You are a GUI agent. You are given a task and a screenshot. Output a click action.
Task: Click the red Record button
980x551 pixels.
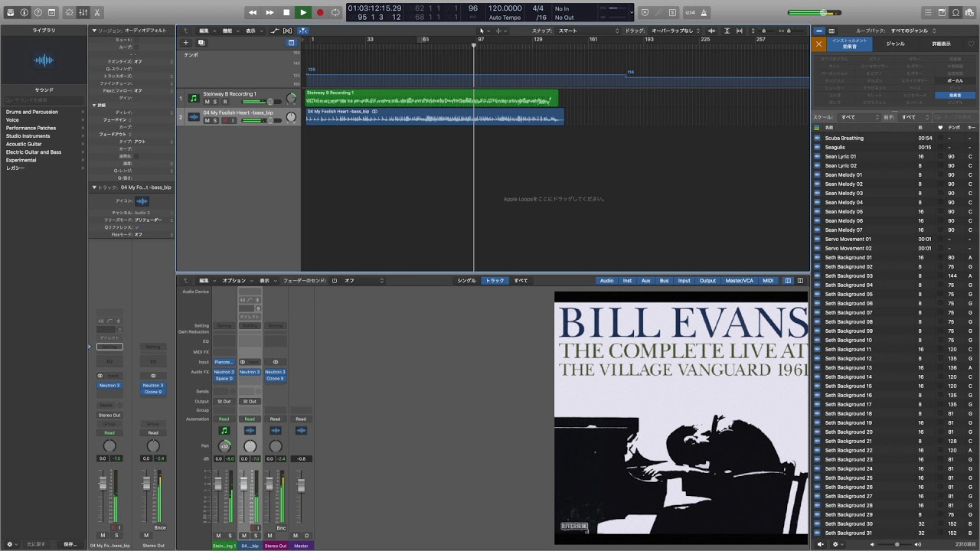point(320,12)
